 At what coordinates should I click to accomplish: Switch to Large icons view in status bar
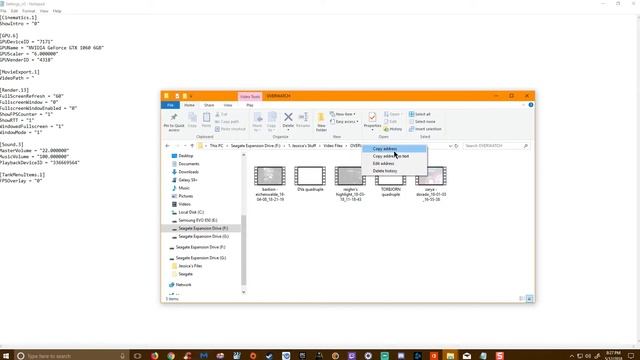pos(529,299)
